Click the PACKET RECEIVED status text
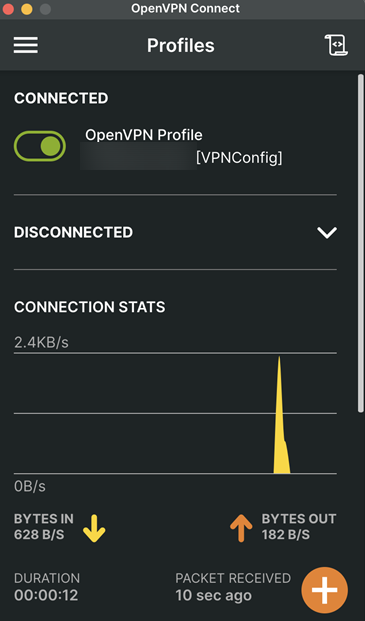This screenshot has height=621, width=365. point(233,587)
